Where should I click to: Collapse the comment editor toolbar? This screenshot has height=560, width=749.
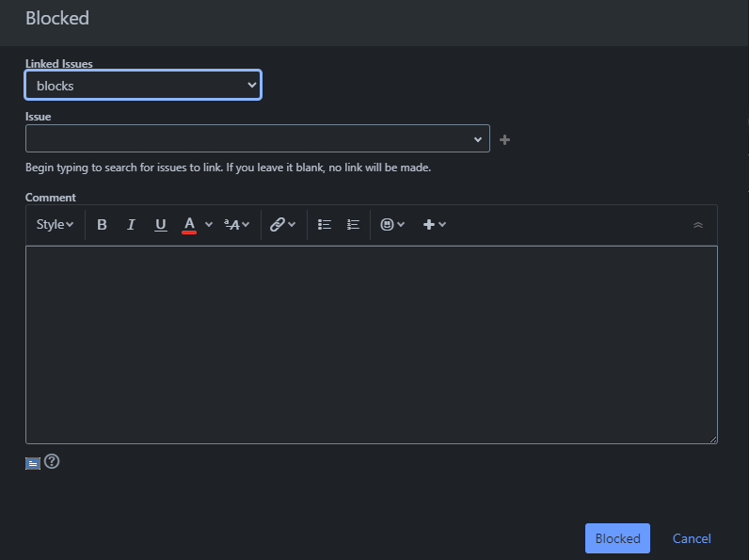click(698, 225)
